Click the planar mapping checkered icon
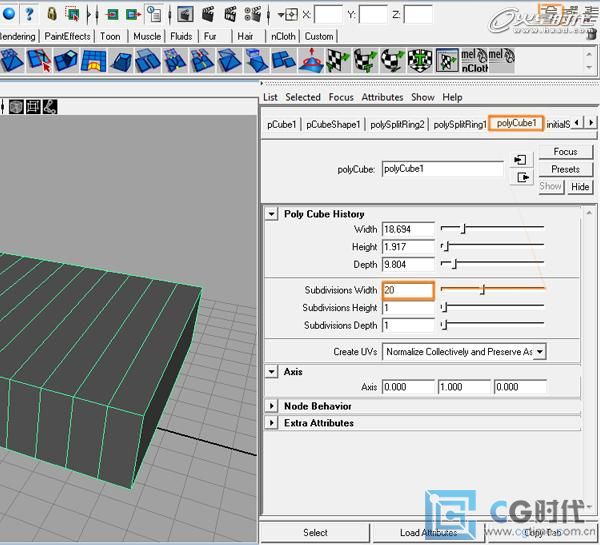This screenshot has height=545, width=600. [x=338, y=60]
